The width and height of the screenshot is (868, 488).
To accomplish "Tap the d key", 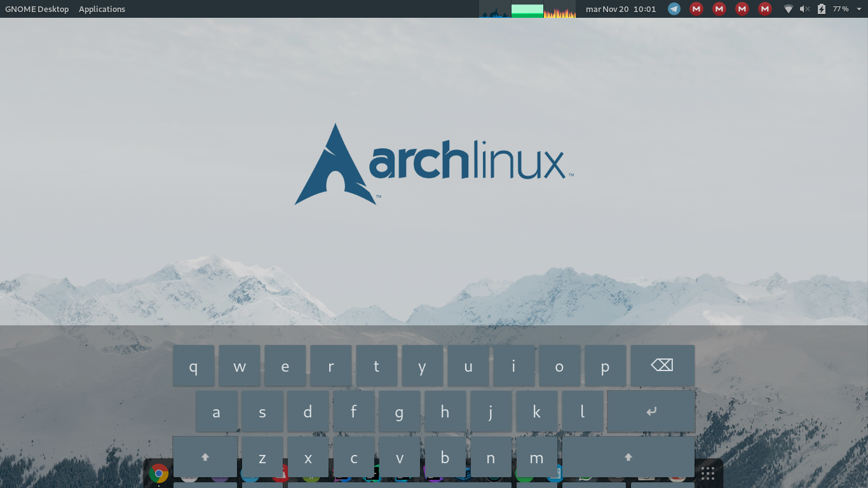I will (308, 411).
